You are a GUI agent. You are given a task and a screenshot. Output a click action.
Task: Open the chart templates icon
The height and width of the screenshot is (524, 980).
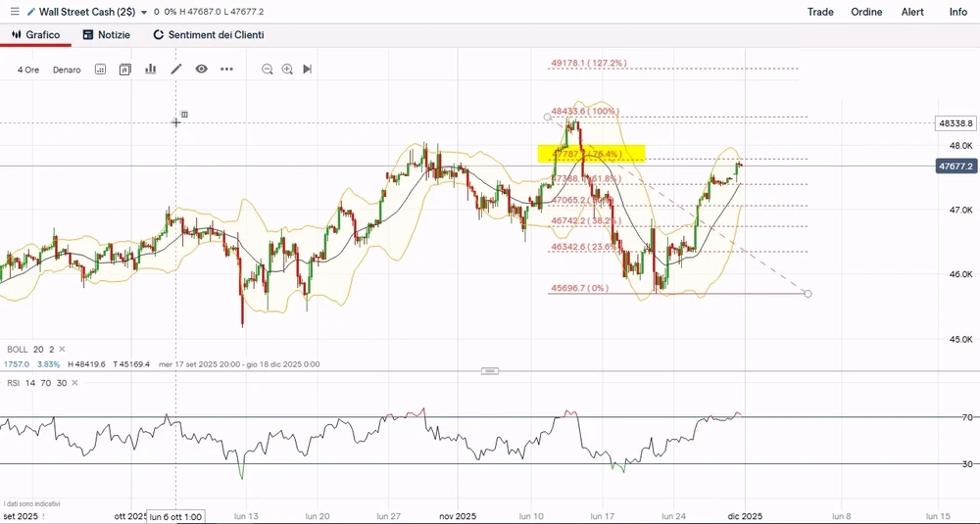[125, 70]
